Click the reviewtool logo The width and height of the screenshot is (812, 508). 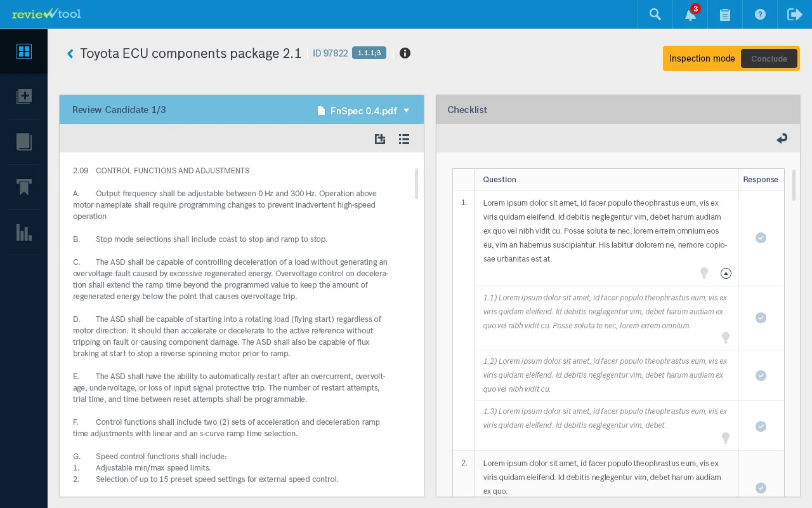click(x=46, y=13)
